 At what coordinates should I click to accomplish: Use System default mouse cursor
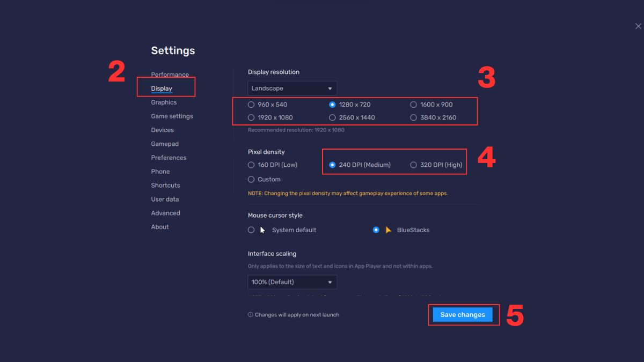coord(282,230)
